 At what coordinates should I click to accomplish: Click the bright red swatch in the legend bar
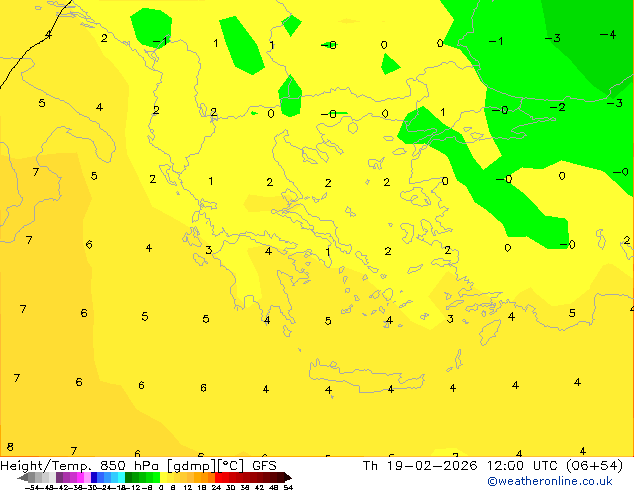(218, 477)
